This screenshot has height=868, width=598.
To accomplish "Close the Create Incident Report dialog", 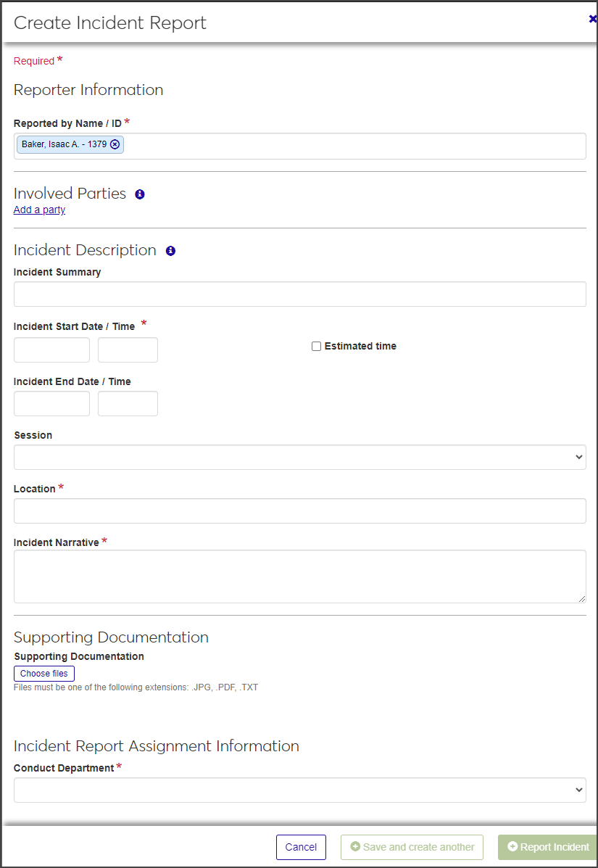I will point(592,20).
